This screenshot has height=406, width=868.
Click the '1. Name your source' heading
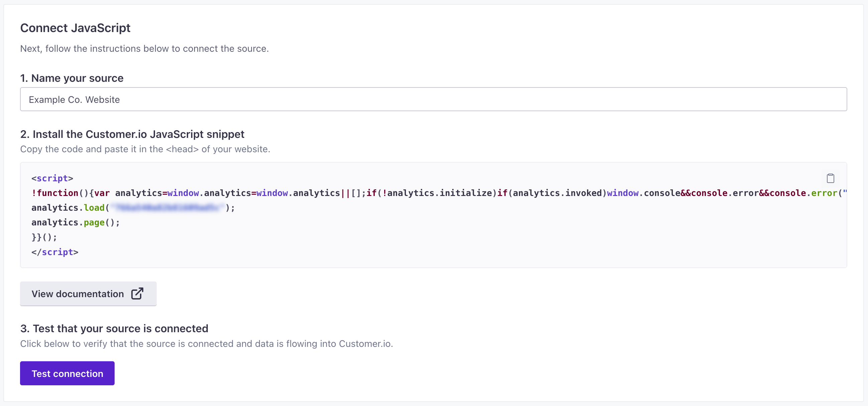[x=72, y=78]
